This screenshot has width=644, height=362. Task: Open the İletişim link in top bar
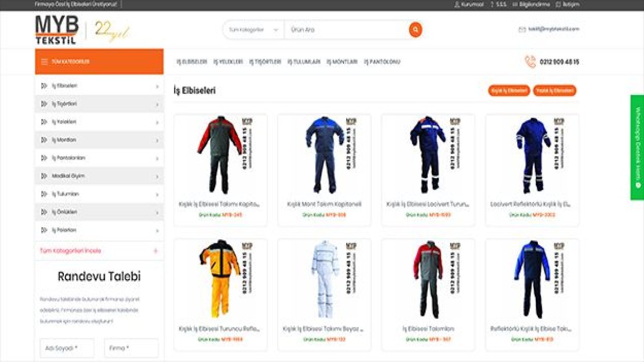click(571, 5)
